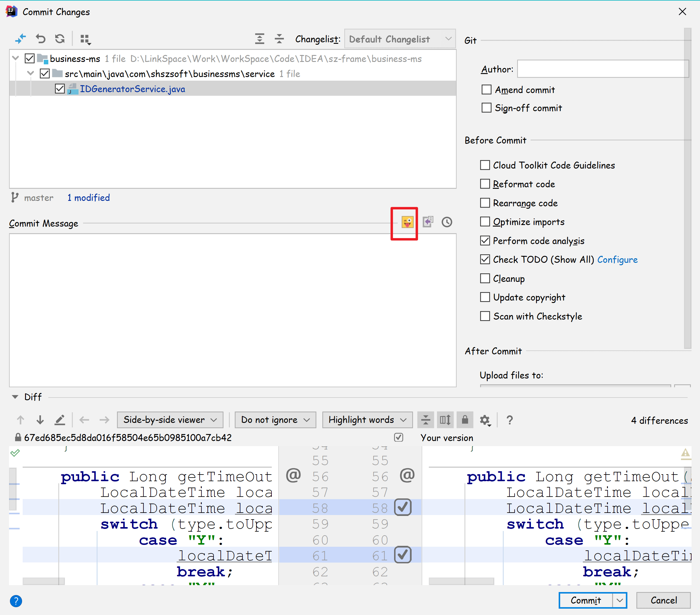Image resolution: width=700 pixels, height=615 pixels.
Task: Open commit message history clock icon
Action: 447,222
